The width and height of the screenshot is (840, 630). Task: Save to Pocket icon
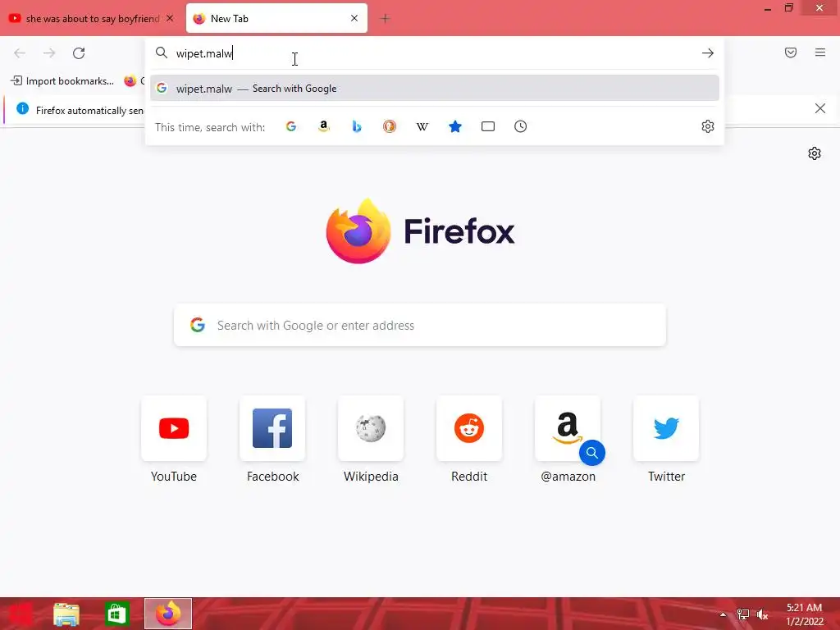click(791, 52)
